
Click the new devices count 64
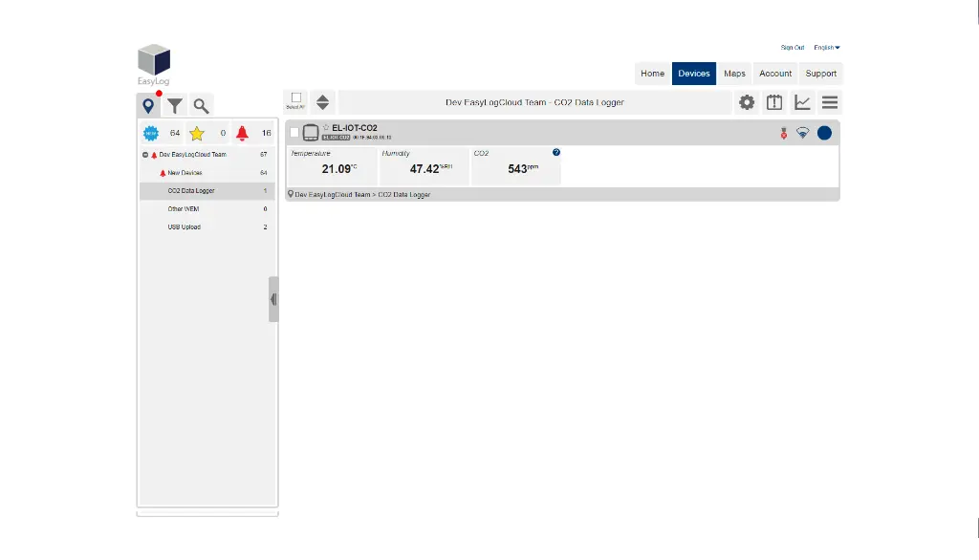175,133
